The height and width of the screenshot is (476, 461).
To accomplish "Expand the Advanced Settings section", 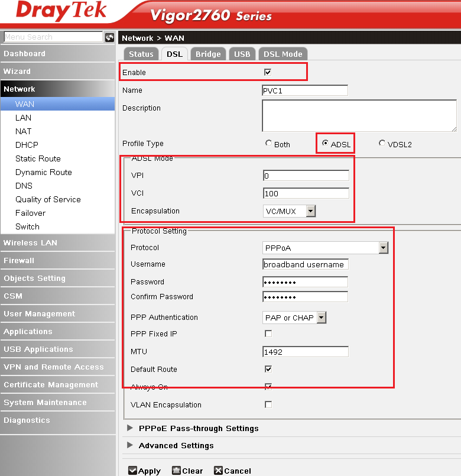I will coord(131,445).
